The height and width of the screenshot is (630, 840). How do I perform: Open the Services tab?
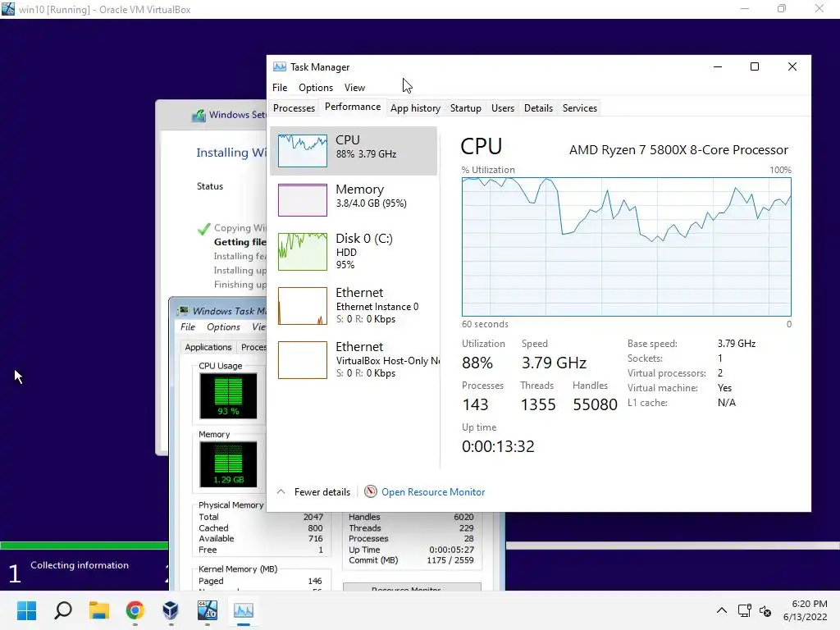580,108
